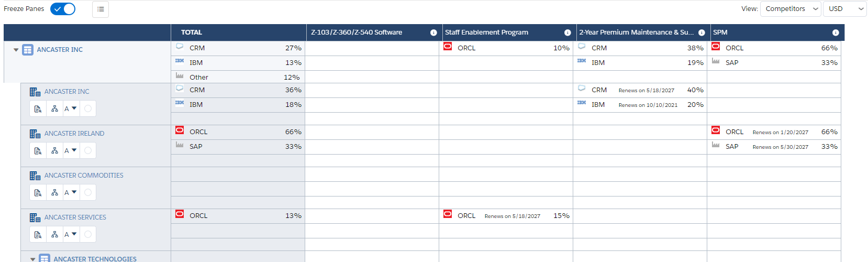Screen dimensions: 868x262
Task: Click SAP 33% cell in ANCASTER IRELAND TOTAL
Action: click(238, 147)
